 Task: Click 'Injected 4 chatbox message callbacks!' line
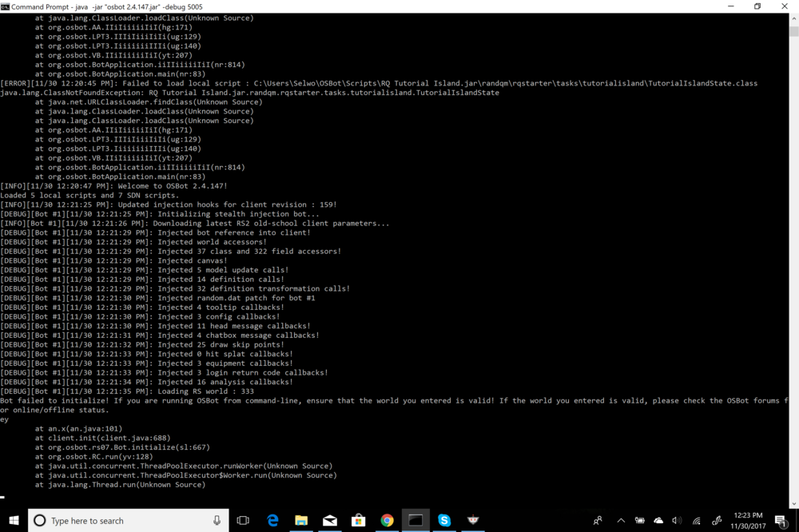click(160, 335)
